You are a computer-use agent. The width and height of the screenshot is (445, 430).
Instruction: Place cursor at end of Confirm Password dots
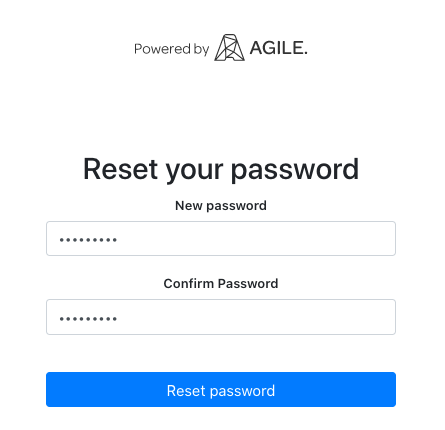coord(118,319)
